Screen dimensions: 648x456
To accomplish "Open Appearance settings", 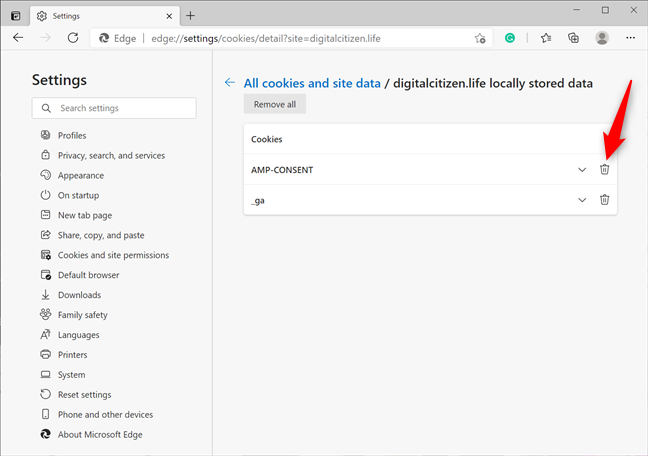I will [x=81, y=175].
